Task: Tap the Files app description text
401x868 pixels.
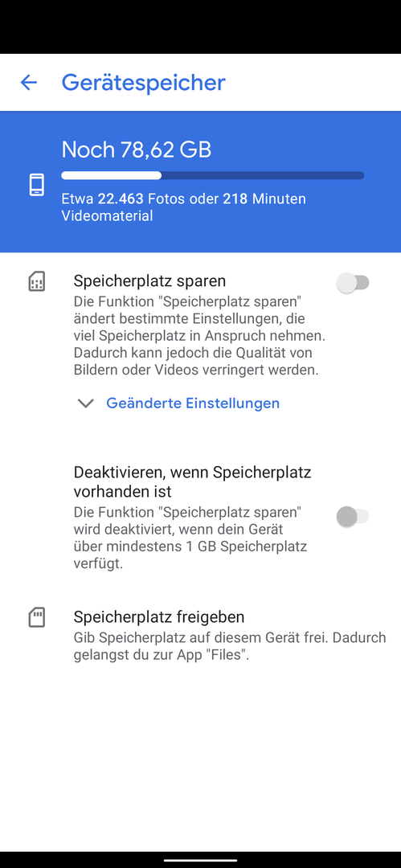Action: pyautogui.click(x=230, y=645)
